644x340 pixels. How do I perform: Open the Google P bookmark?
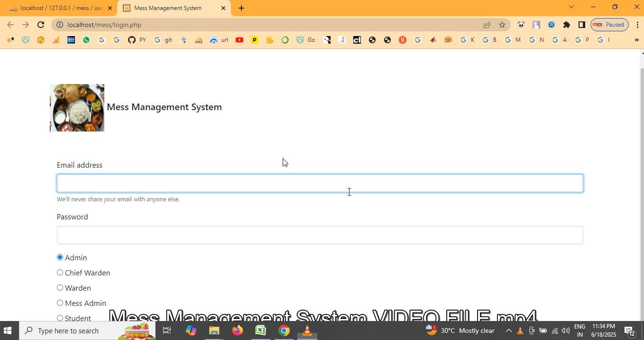582,40
